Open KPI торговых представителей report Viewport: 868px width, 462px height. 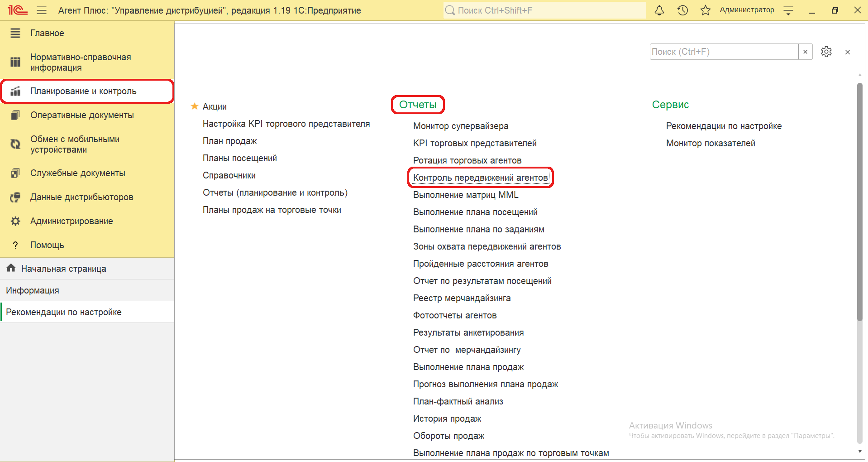coord(475,143)
